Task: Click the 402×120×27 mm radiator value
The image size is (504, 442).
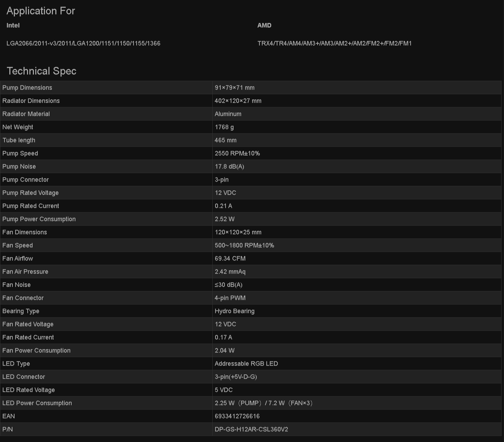Action: [238, 101]
